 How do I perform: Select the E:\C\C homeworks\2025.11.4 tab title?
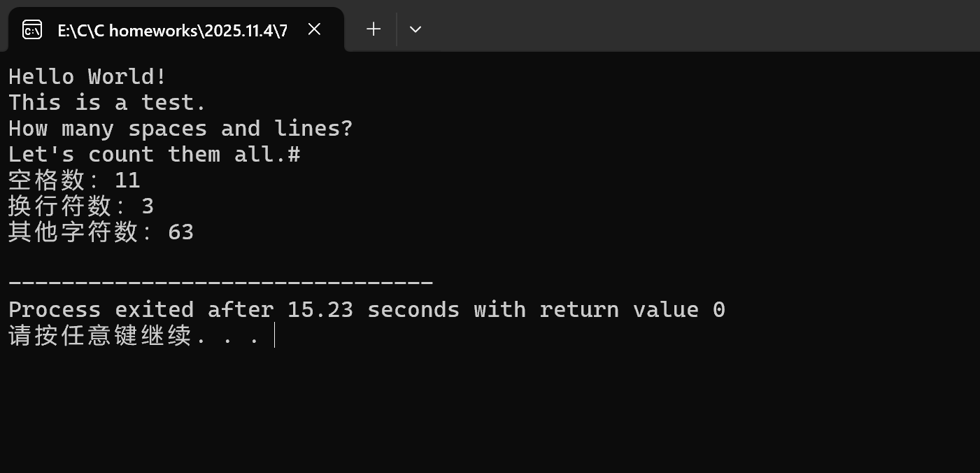(x=172, y=30)
